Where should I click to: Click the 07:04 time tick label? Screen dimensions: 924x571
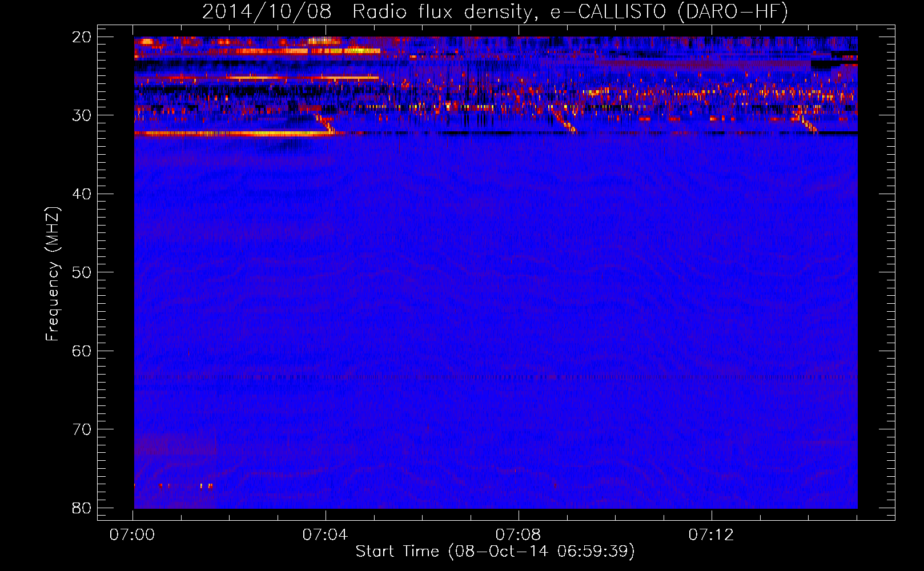tap(325, 535)
